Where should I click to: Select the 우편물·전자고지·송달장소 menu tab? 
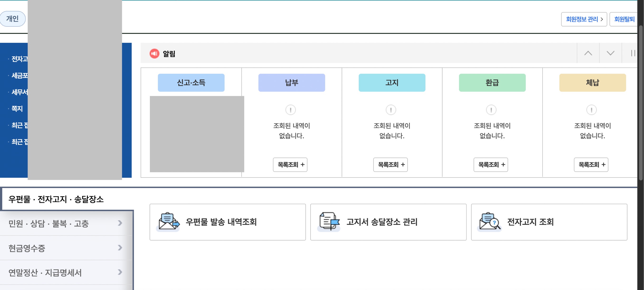56,199
